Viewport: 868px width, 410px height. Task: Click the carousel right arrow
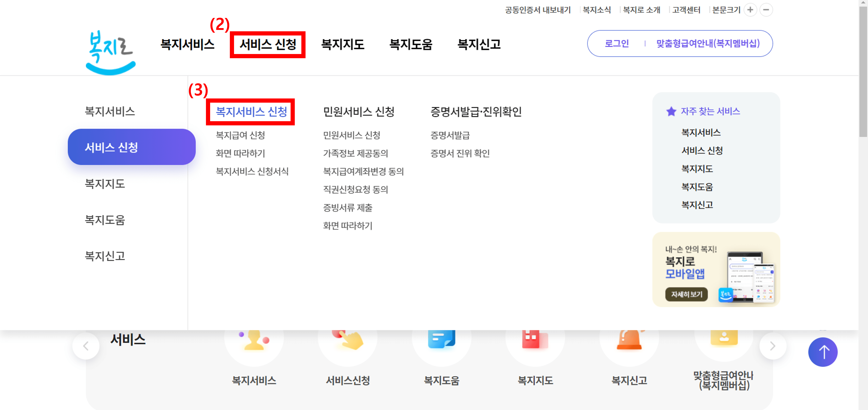(773, 346)
